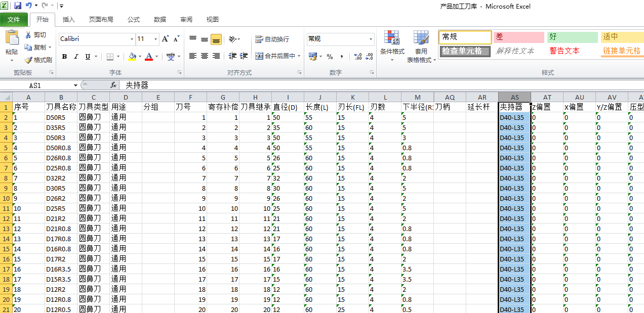Screen dimensions: 644x313
Task: Apply the 检查单元格 cell style
Action: click(x=465, y=51)
